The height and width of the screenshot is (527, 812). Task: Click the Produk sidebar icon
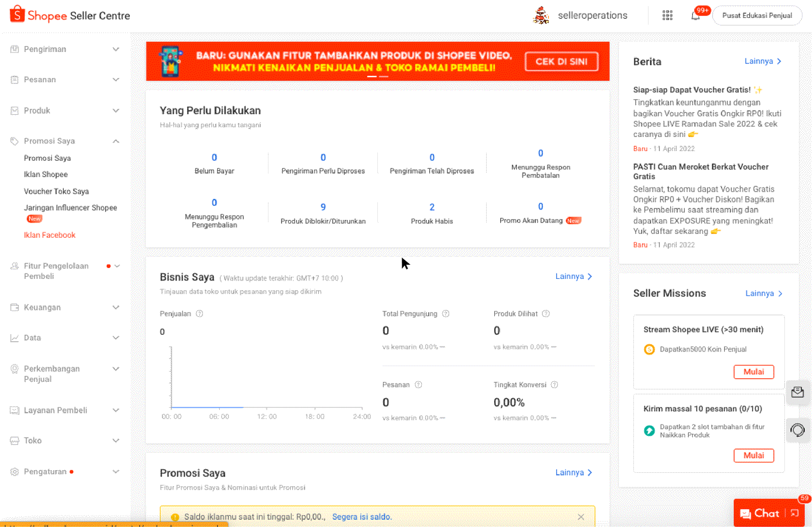15,110
